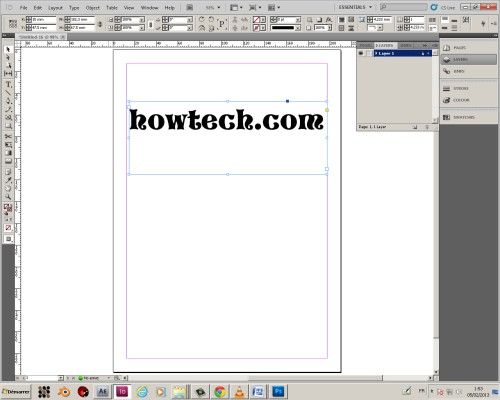
Task: Open the stroke style dropdown
Action: tap(298, 28)
